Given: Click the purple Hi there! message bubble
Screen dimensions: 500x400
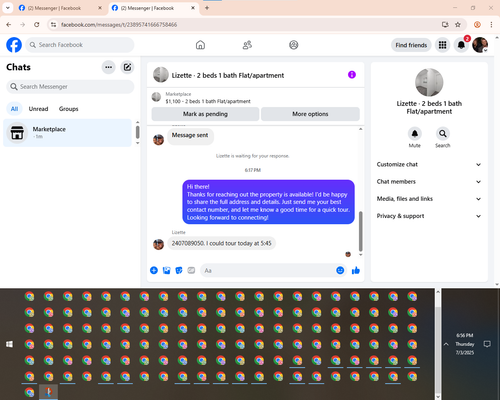Looking at the screenshot, I should tap(268, 202).
